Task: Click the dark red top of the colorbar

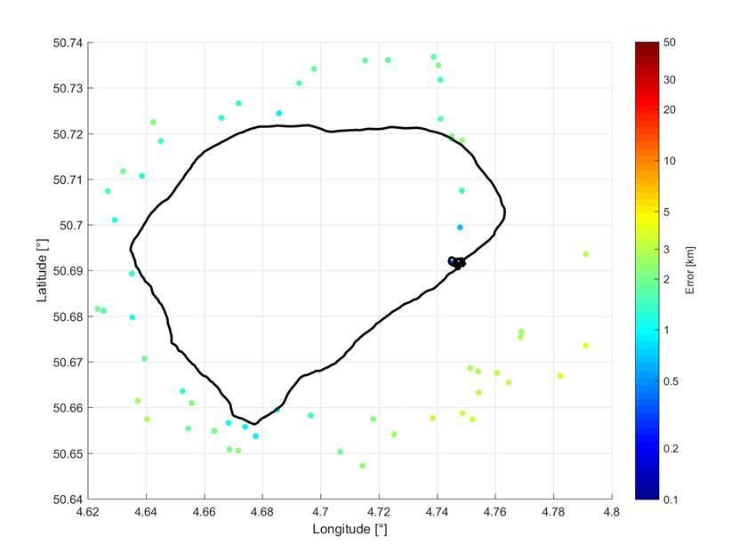Action: click(x=647, y=48)
